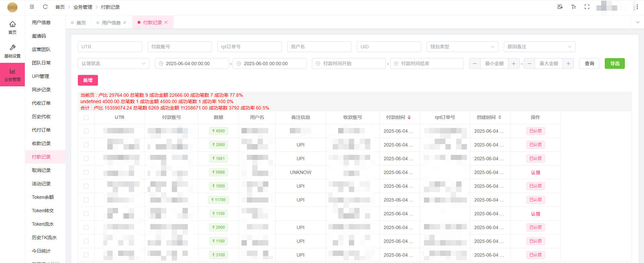The image size is (644, 263).
Task: Close the 付款记录 tab
Action: [166, 22]
